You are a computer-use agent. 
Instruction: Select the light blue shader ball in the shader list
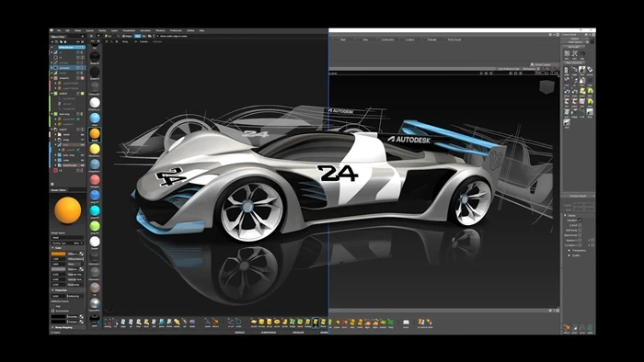coord(95,119)
